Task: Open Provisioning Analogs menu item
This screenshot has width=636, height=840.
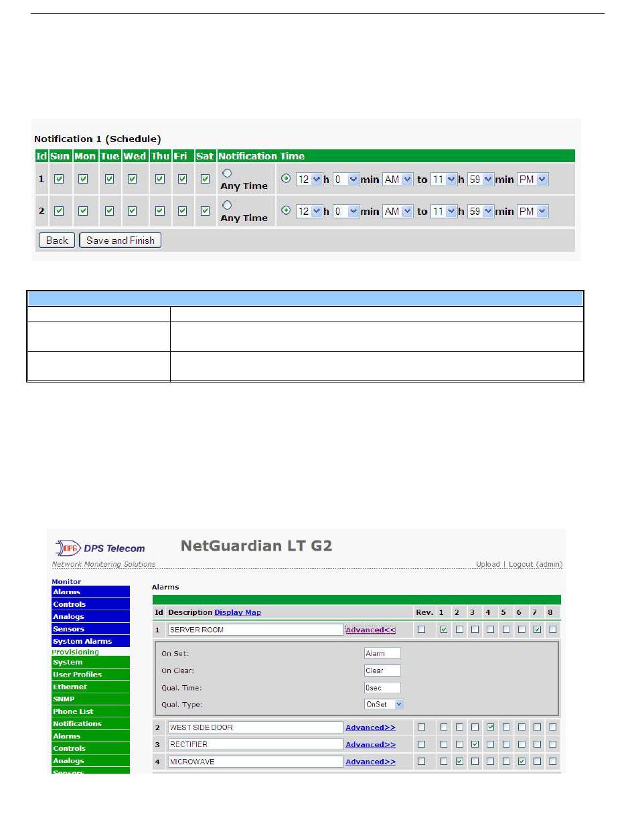Action: tap(91, 761)
